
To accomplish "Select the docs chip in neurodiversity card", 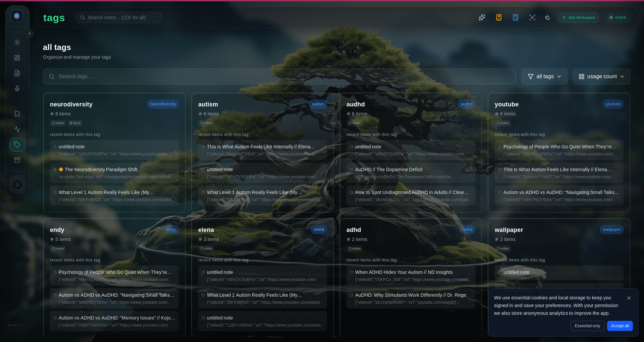I will coord(75,123).
